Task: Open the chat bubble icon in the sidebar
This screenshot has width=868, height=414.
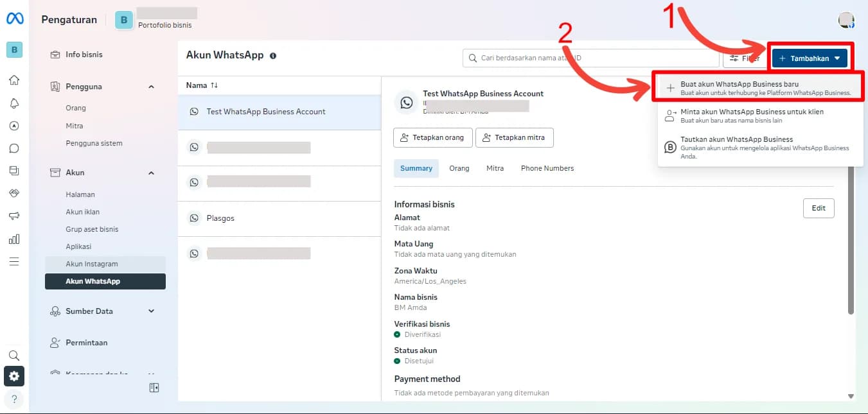Action: pos(14,148)
